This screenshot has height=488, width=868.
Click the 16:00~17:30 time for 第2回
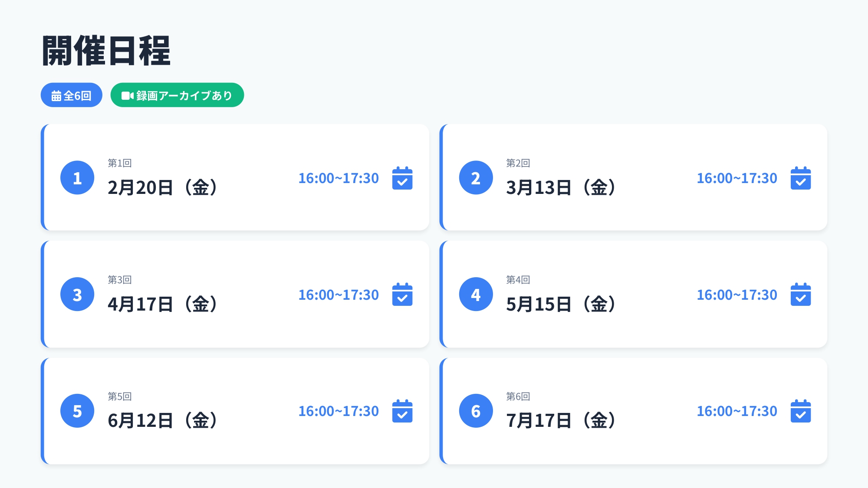coord(737,178)
